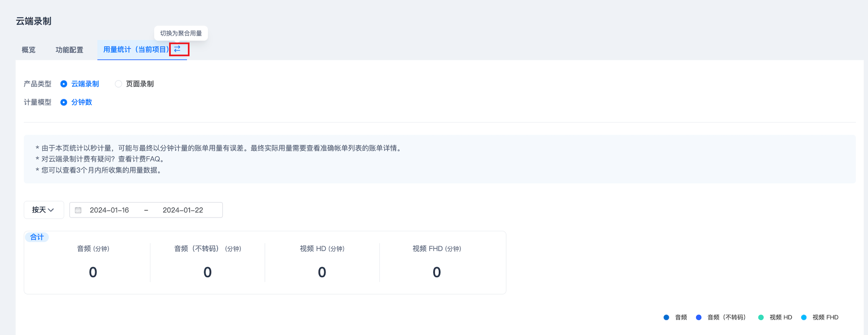The height and width of the screenshot is (335, 868).
Task: Click the 视频 FHD (分钟) total heading
Action: pos(436,249)
